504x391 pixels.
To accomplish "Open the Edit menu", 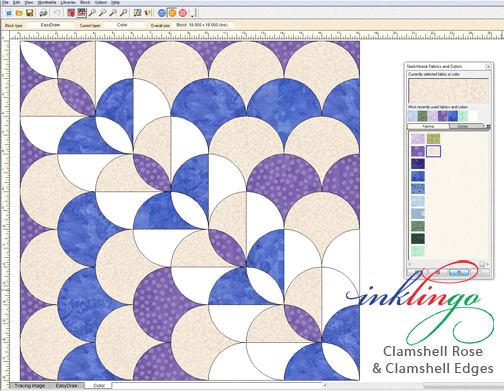I will pos(17,2).
